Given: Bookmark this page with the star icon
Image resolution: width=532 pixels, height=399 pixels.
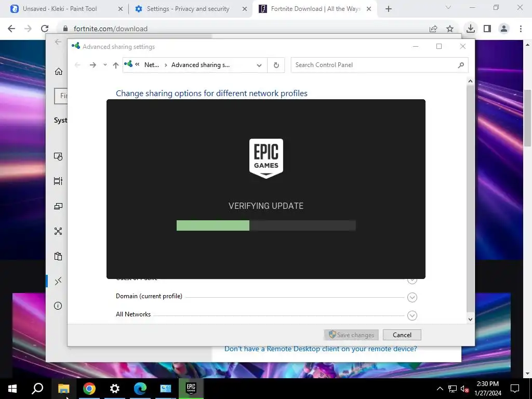Looking at the screenshot, I should [450, 29].
